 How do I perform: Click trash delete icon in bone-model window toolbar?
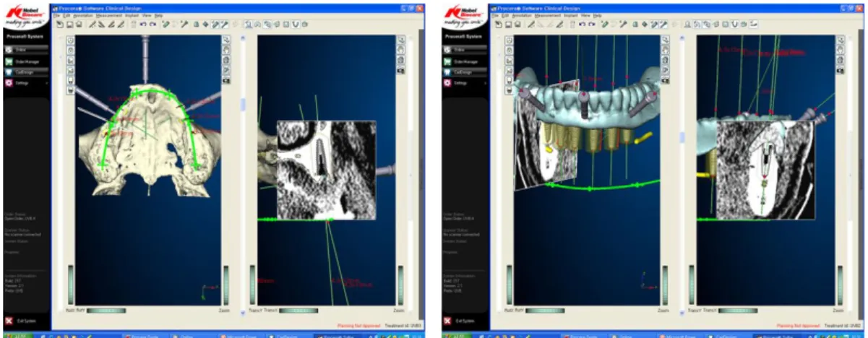134,24
